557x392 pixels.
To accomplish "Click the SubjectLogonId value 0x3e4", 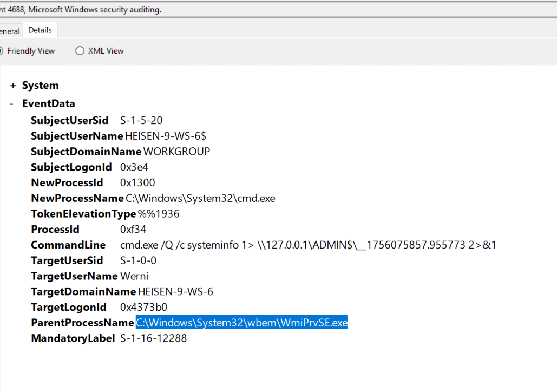I will (x=134, y=167).
